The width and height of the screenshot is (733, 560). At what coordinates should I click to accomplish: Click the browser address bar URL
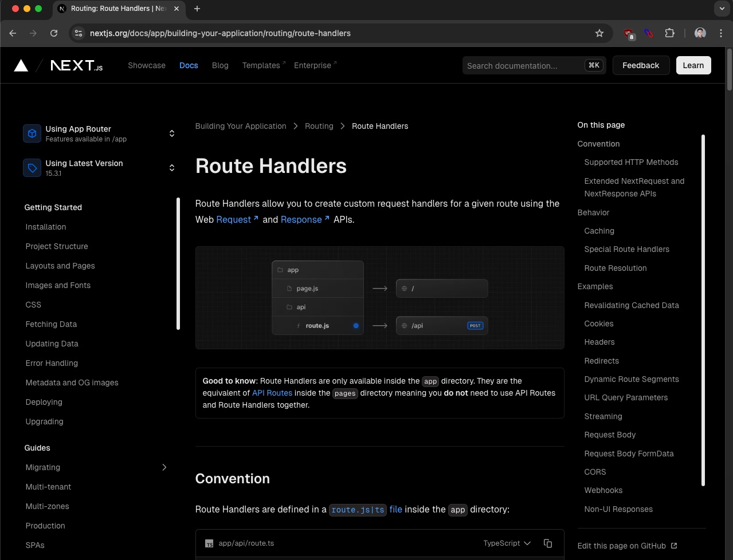220,33
